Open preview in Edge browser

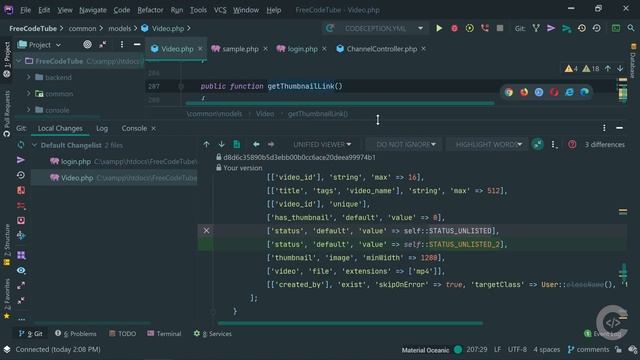(x=584, y=92)
